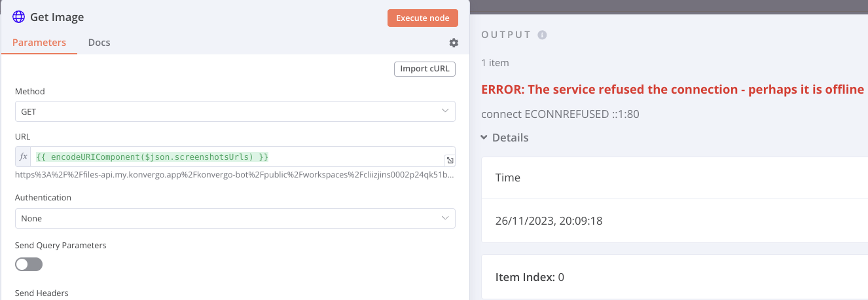Screen dimensions: 868x300
Task: Click the Import cURL button
Action: 424,69
